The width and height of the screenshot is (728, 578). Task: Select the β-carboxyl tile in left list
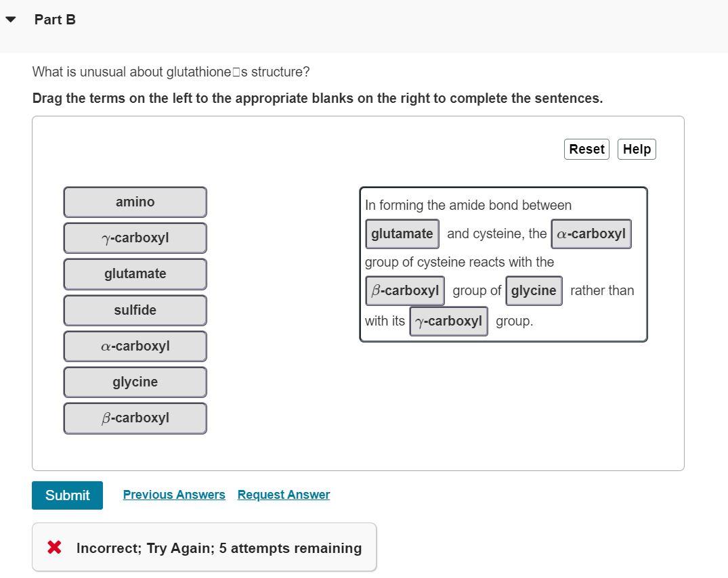135,418
